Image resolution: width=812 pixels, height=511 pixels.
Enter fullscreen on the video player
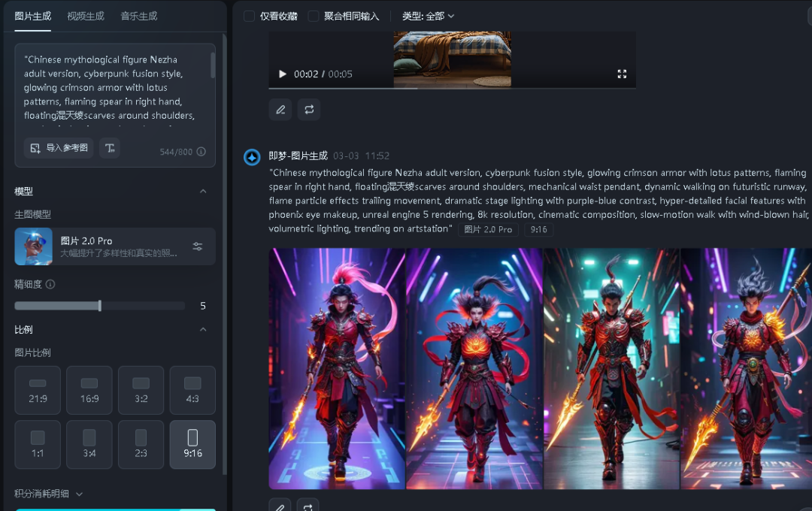point(622,74)
